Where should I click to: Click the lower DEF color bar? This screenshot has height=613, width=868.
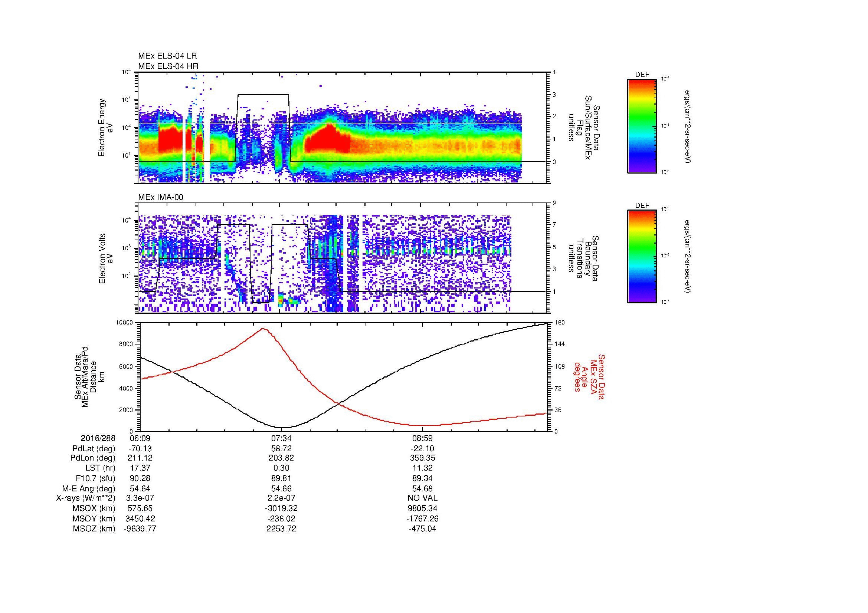[642, 257]
